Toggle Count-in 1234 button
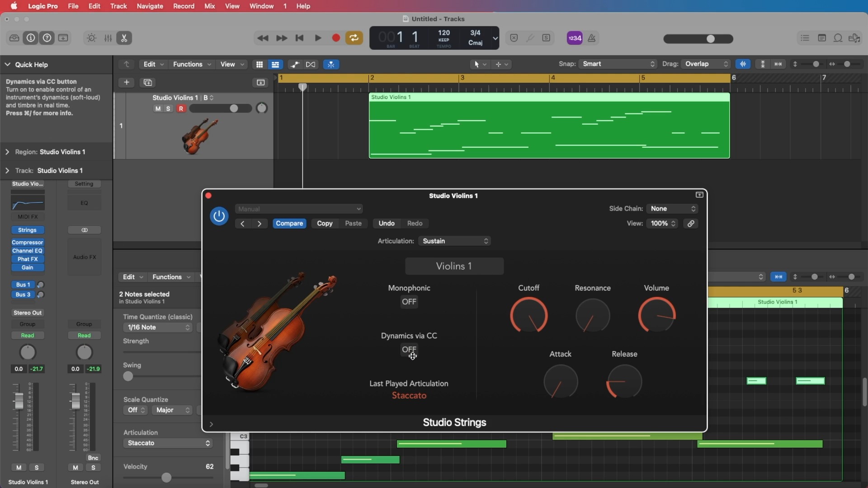The image size is (868, 488). click(x=575, y=38)
